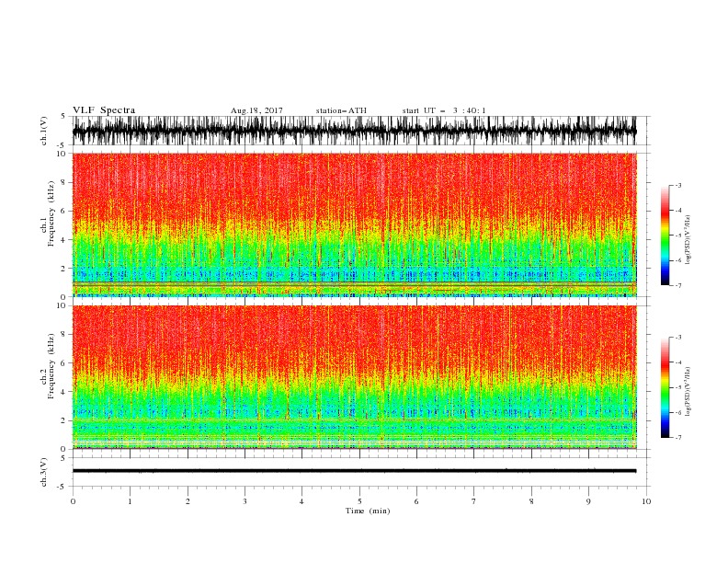The width and height of the screenshot is (728, 563).
Task: Click the "1" tick on the time axis
Action: [x=131, y=501]
